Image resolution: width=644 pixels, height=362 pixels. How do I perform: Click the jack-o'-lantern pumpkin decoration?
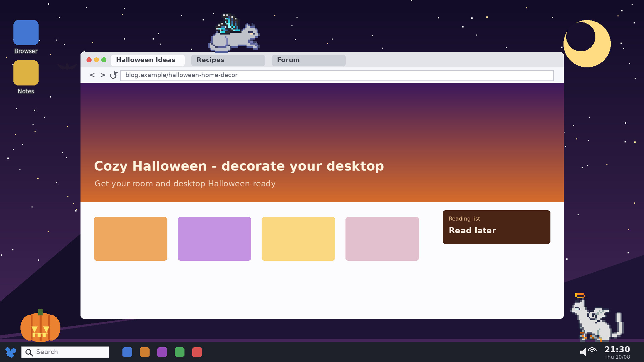40,325
